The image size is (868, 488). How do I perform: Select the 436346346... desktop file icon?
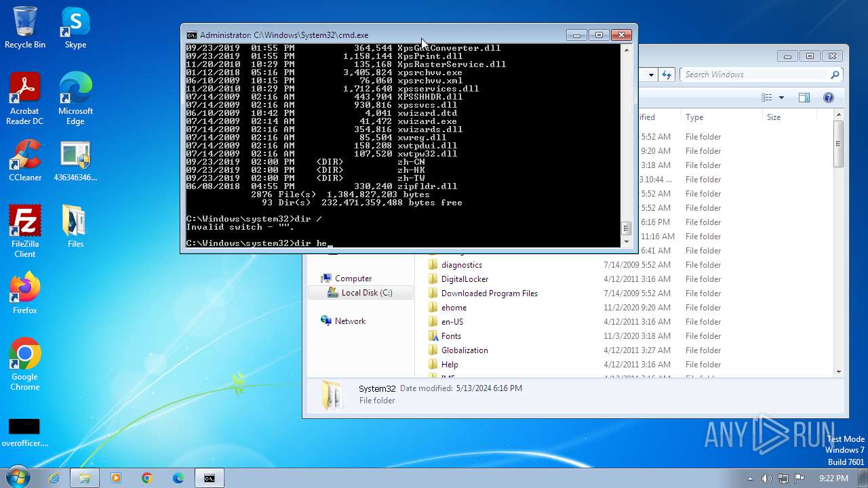click(x=75, y=161)
